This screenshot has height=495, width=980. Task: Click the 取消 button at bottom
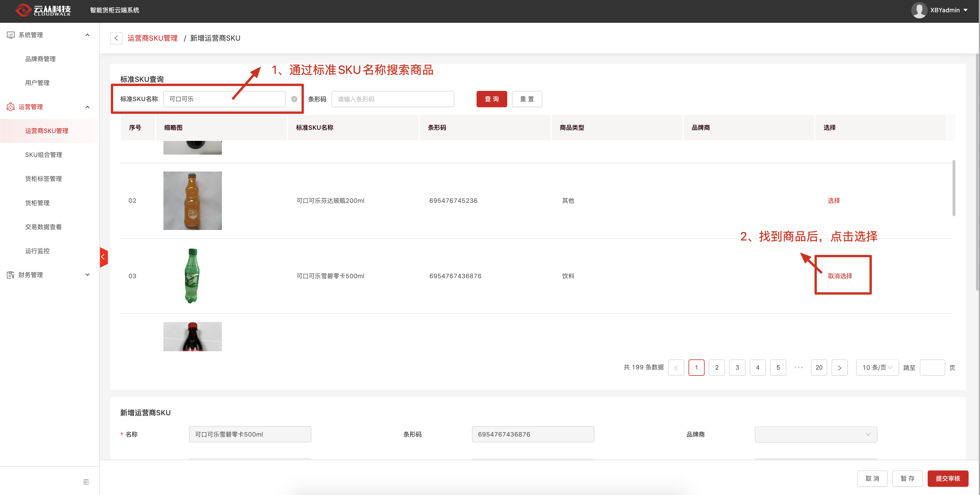pyautogui.click(x=872, y=478)
